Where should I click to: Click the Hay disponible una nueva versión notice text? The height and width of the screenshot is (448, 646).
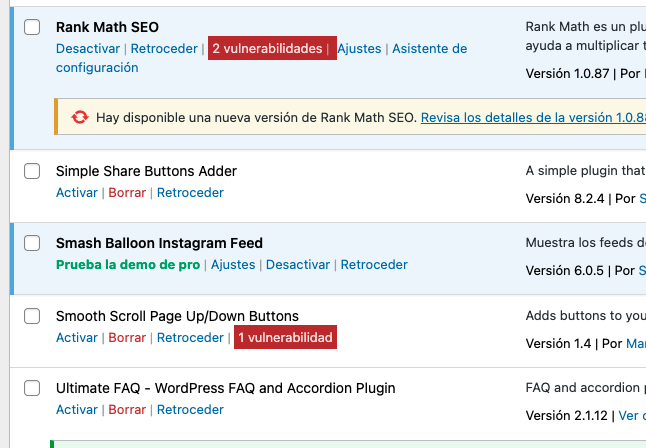[257, 117]
